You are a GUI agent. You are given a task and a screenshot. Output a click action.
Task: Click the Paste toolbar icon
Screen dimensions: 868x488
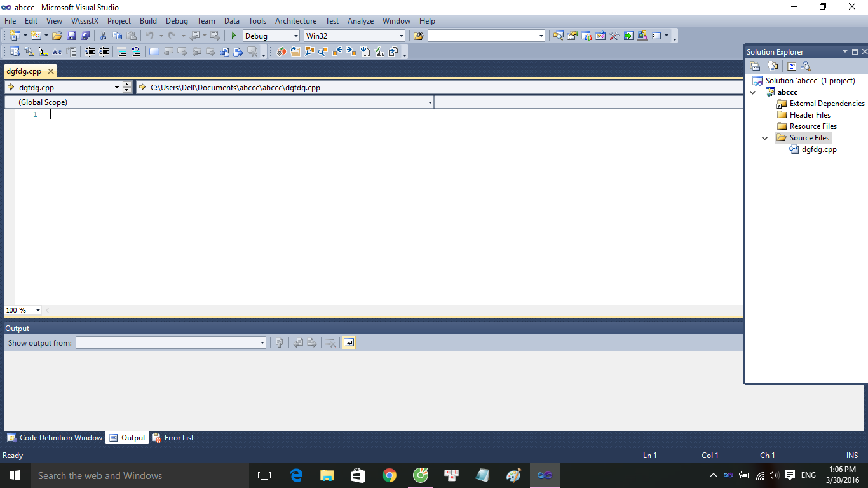click(x=132, y=36)
